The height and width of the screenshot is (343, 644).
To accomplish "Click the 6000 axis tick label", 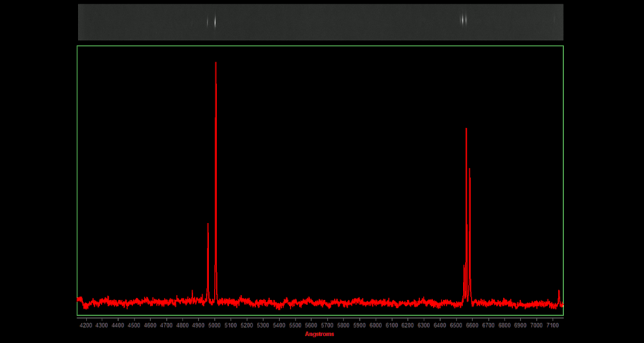I will (376, 325).
